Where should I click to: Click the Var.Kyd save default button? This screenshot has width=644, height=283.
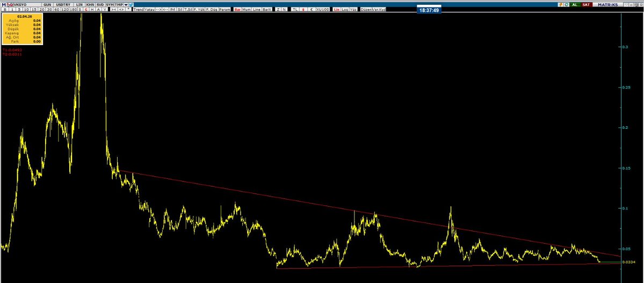pos(379,9)
